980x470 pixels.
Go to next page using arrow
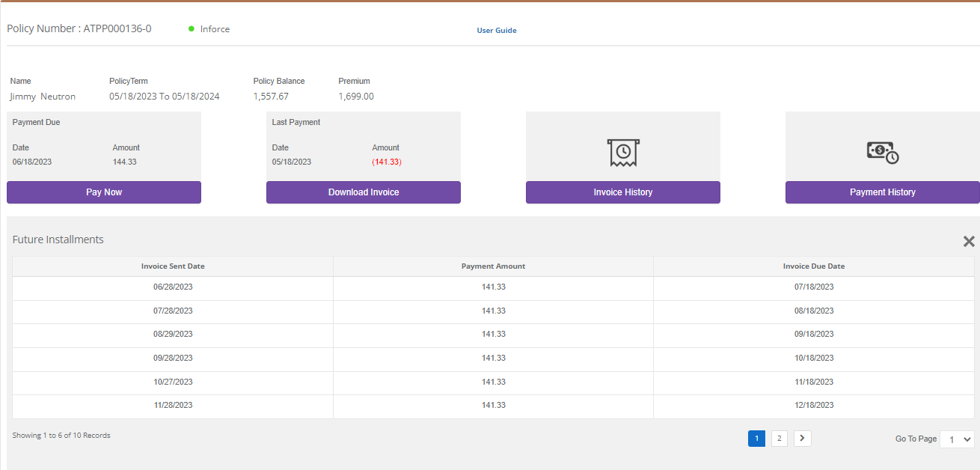(802, 439)
